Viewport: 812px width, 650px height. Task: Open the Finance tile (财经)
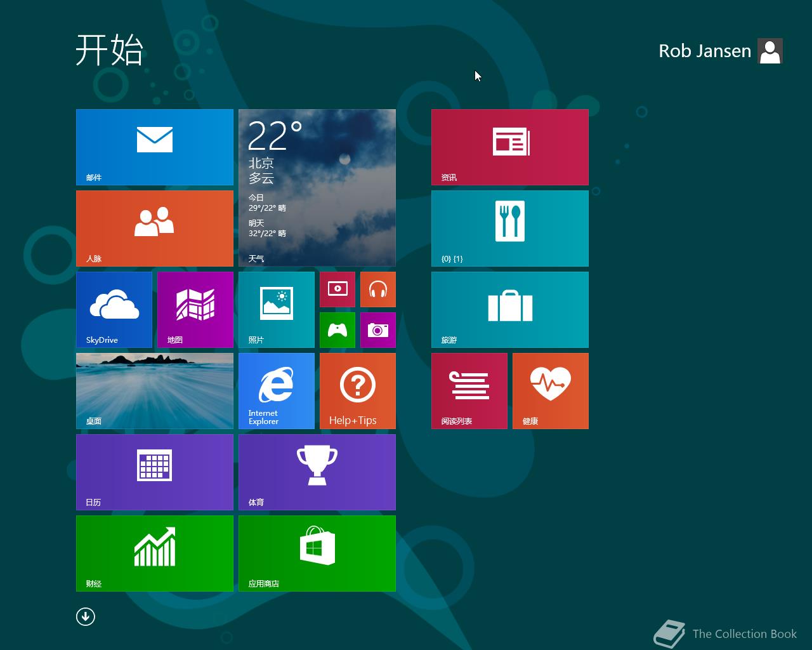155,554
